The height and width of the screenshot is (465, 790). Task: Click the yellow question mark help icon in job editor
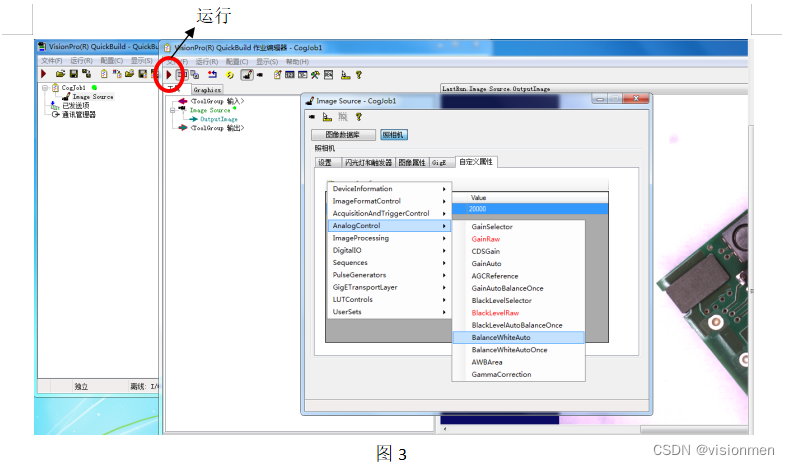(x=359, y=75)
